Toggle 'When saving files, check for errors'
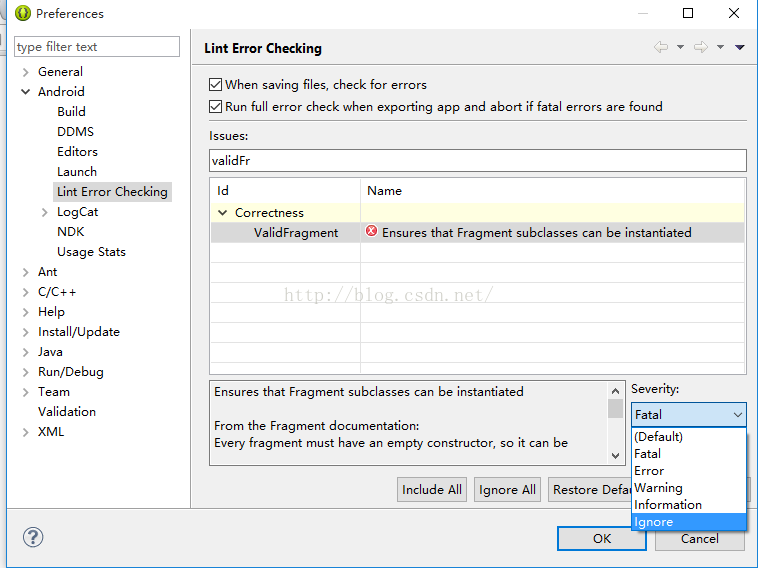758x568 pixels. (x=216, y=85)
